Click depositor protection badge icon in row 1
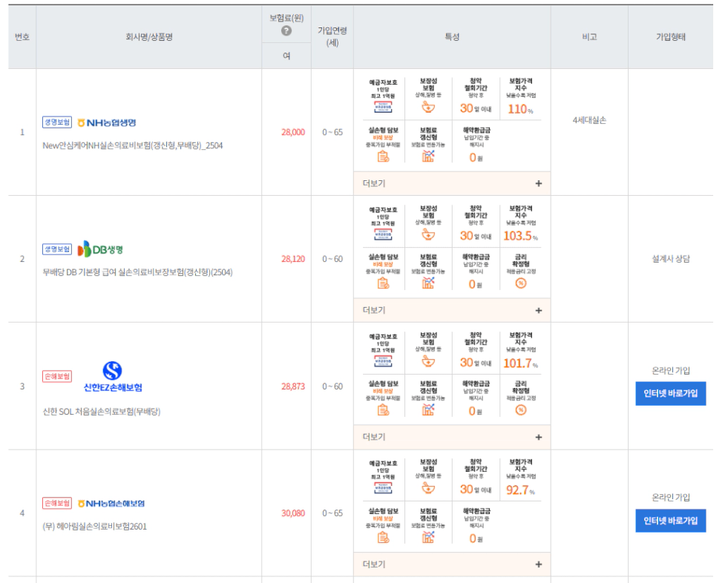The width and height of the screenshot is (728, 583). [x=383, y=107]
